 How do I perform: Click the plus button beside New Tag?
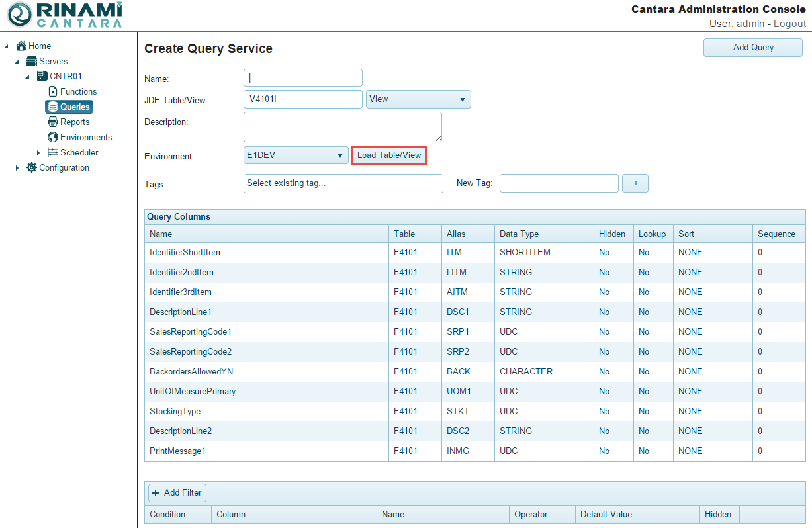tap(635, 183)
